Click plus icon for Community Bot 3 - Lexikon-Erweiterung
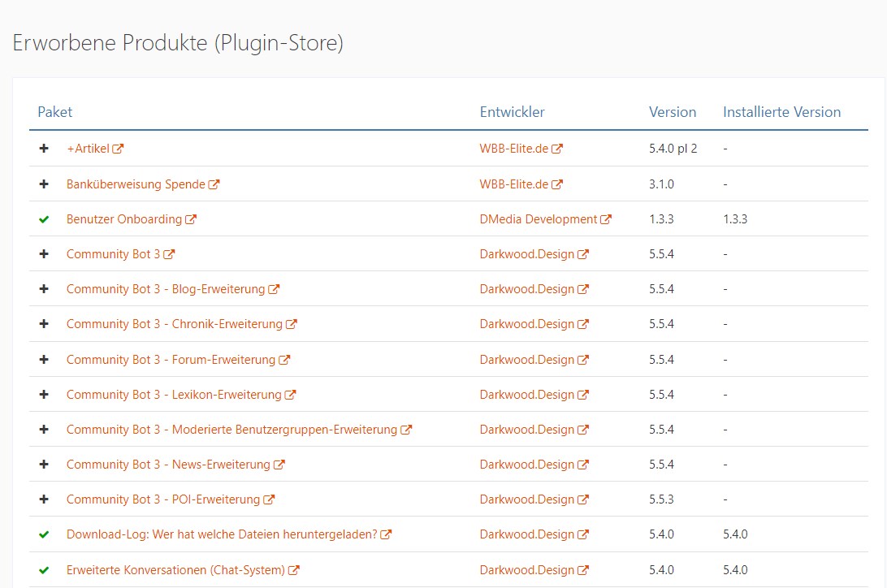 click(44, 395)
